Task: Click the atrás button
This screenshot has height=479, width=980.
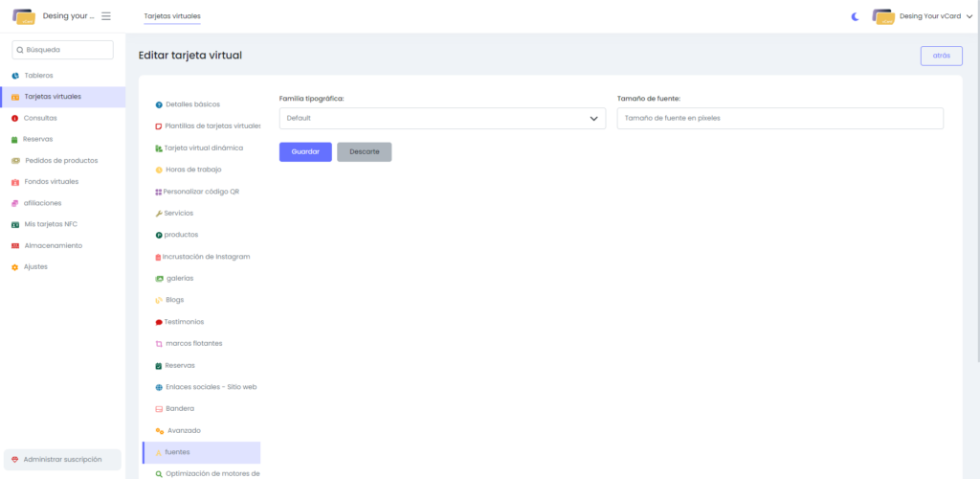Action: coord(941,56)
